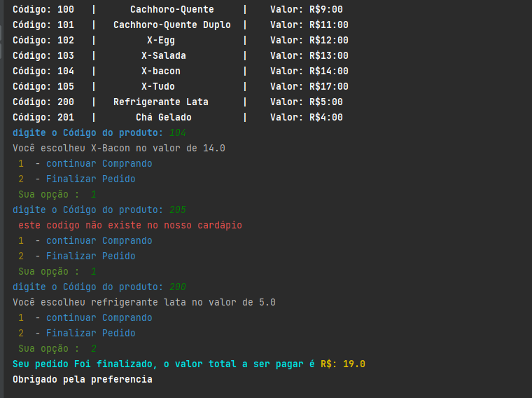Click the 'Código: 201' text
Image resolution: width=532 pixels, height=398 pixels.
tap(43, 118)
